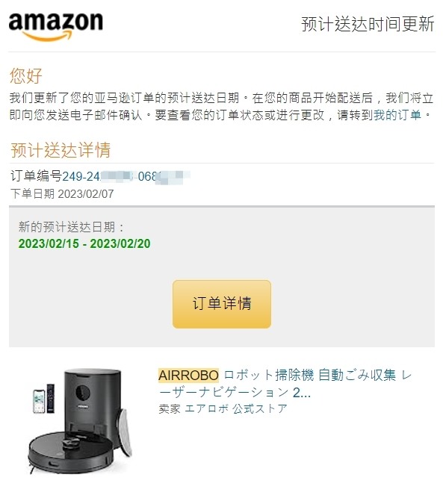443x504 pixels.
Task: Click the highlighted AIRROBO brand name
Action: pos(188,375)
